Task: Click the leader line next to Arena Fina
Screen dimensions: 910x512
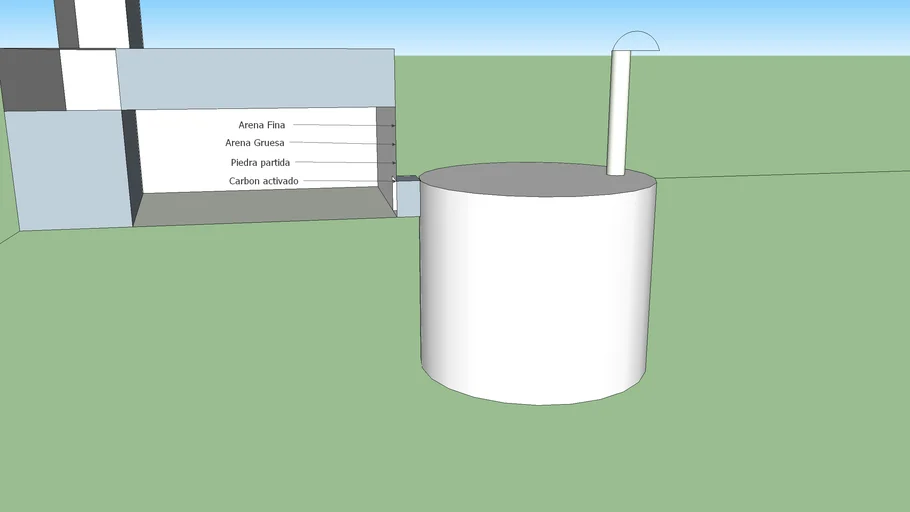Action: click(340, 125)
